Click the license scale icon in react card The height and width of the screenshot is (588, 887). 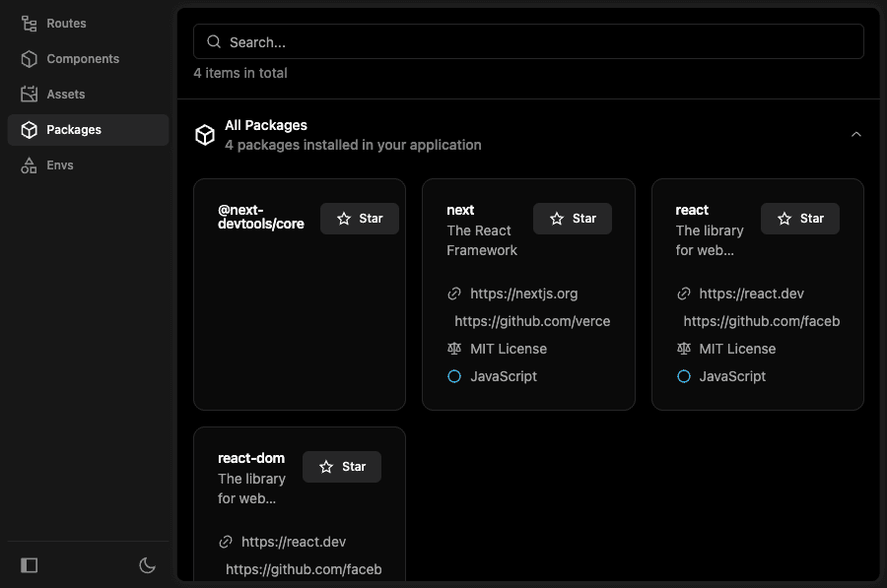pos(683,349)
